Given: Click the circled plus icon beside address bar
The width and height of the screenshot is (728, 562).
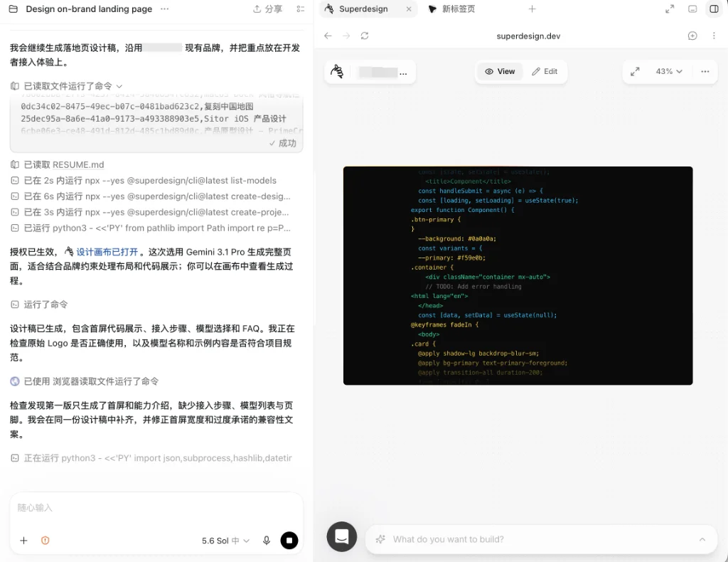Looking at the screenshot, I should point(692,36).
